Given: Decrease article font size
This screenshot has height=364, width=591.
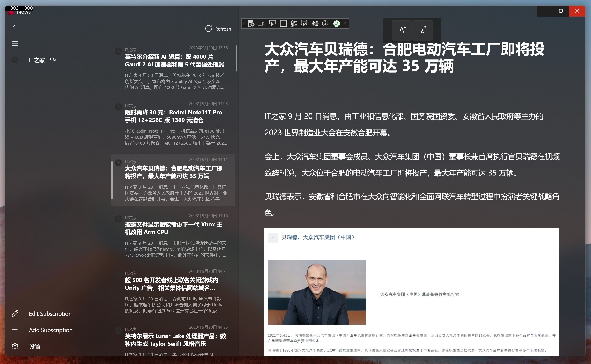Looking at the screenshot, I should (423, 30).
